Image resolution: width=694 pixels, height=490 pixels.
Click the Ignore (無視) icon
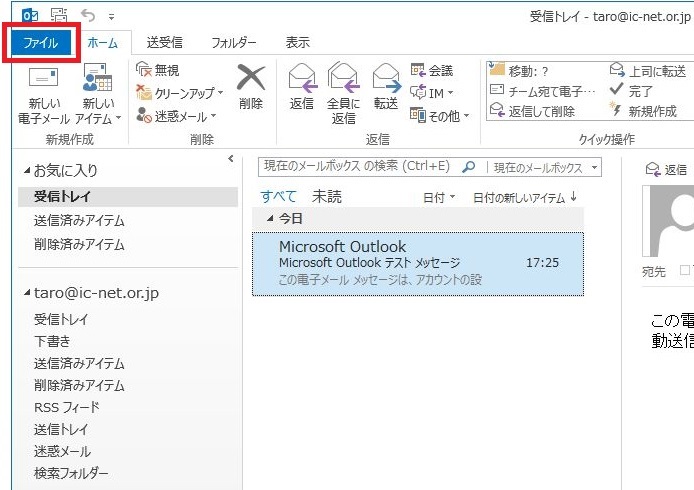click(x=144, y=71)
